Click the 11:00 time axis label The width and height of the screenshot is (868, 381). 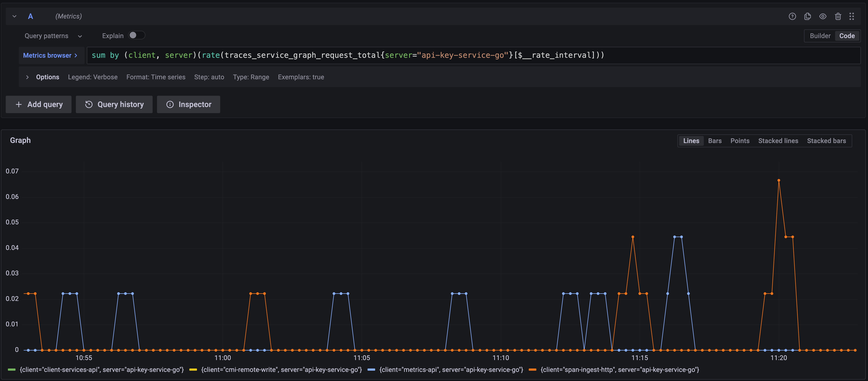pyautogui.click(x=223, y=358)
